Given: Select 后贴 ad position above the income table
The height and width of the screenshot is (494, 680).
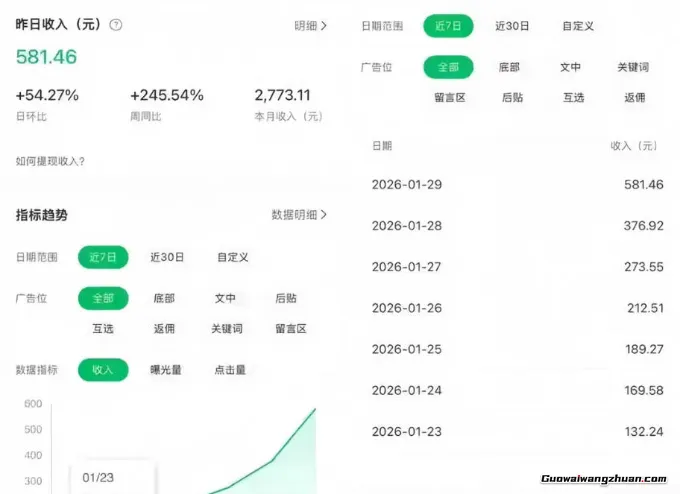Looking at the screenshot, I should [513, 98].
